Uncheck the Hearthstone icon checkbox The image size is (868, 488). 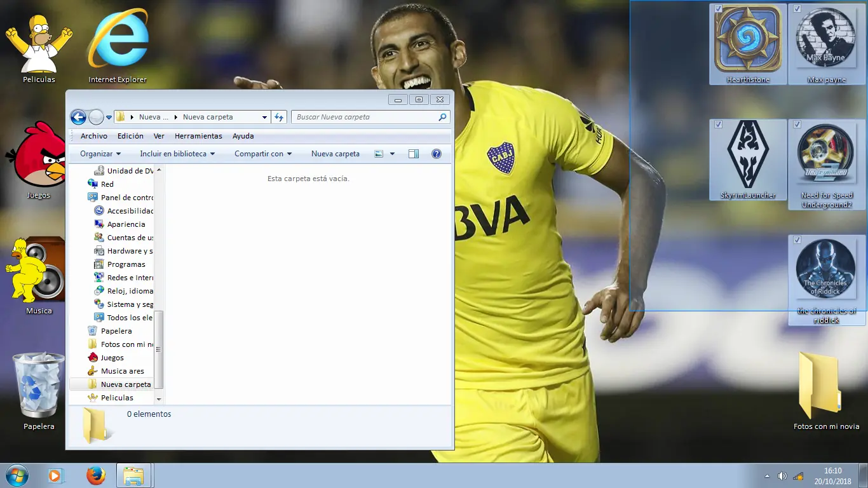[718, 9]
